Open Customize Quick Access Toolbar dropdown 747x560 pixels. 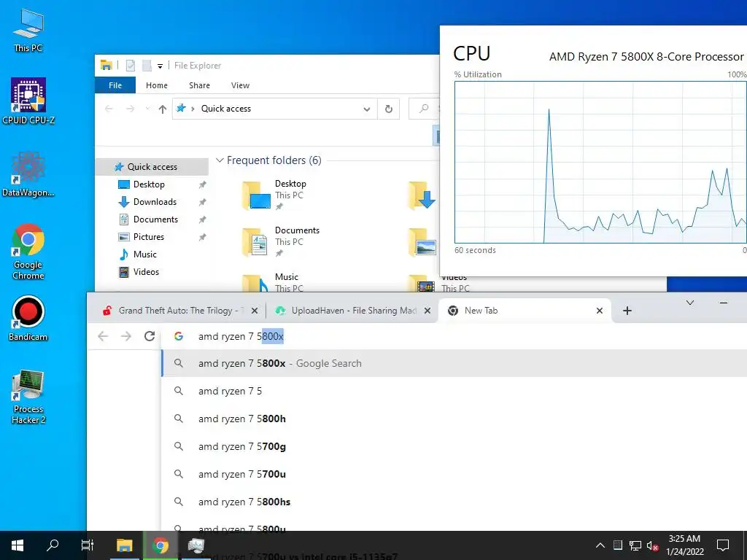pos(160,66)
